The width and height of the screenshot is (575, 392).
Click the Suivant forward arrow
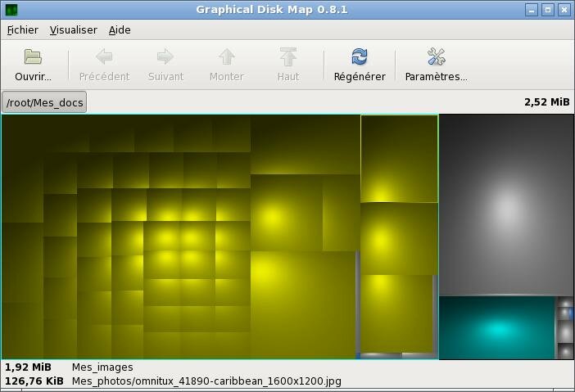(165, 56)
